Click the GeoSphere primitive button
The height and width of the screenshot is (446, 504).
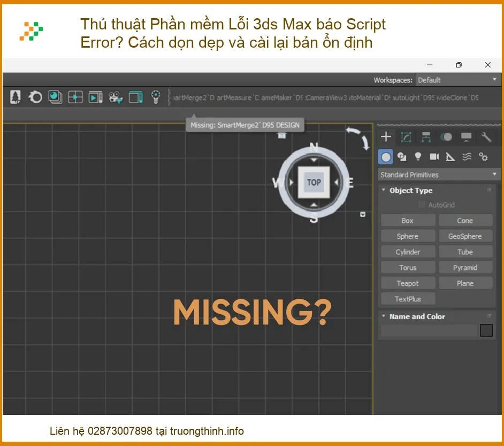coord(465,236)
